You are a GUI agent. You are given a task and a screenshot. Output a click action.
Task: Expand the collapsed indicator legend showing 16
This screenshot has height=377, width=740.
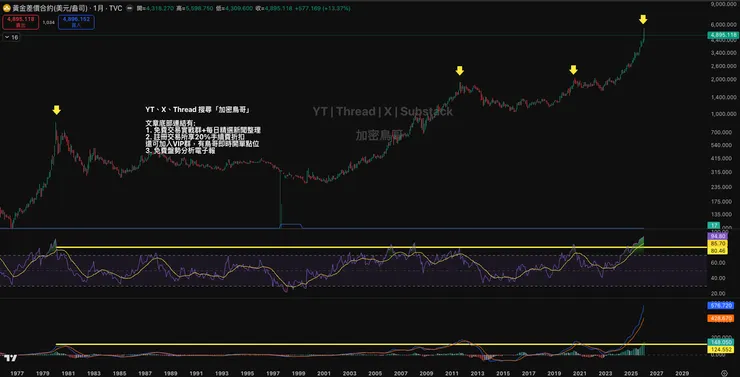(x=11, y=37)
